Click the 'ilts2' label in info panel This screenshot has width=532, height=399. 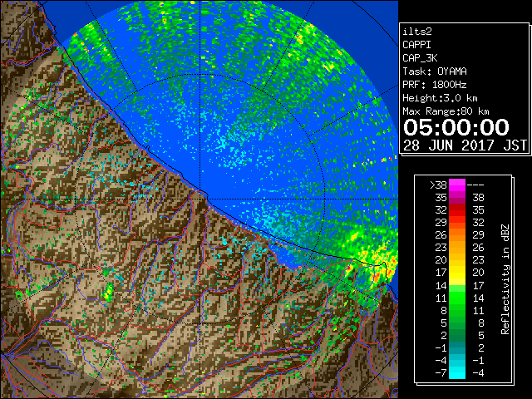(x=417, y=32)
